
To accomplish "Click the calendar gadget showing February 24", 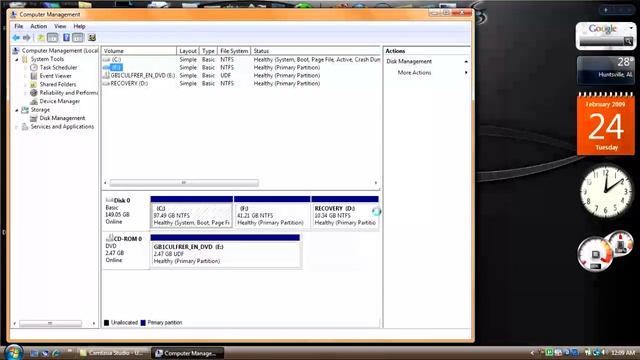I will (606, 124).
